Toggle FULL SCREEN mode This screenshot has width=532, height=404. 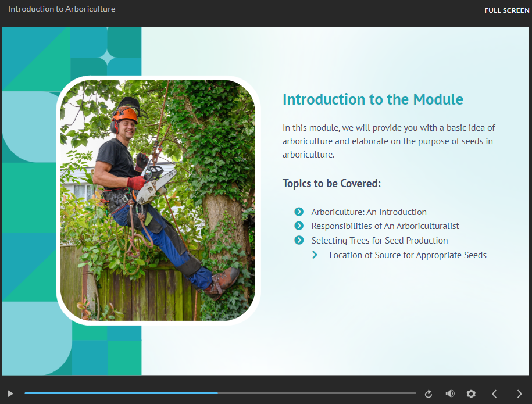[x=506, y=10]
